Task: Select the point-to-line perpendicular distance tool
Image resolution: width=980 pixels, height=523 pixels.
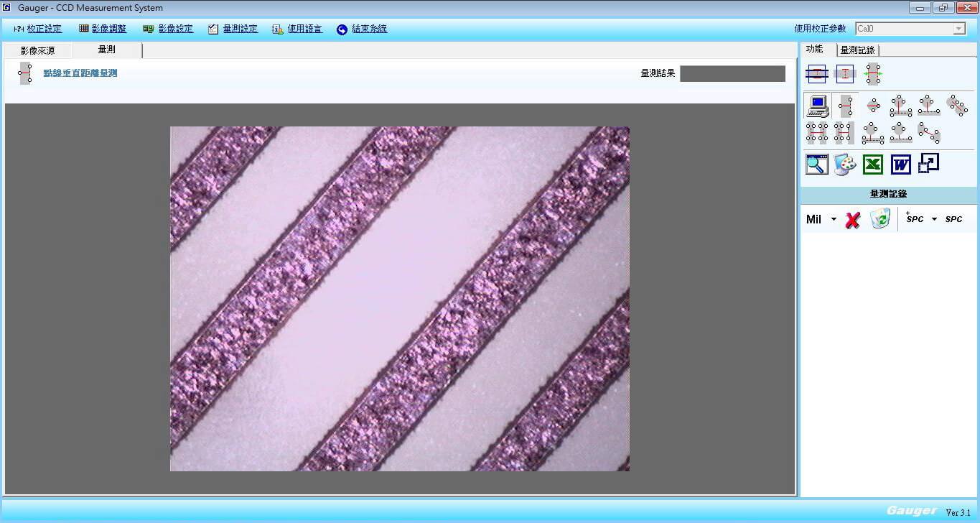Action: (x=845, y=106)
